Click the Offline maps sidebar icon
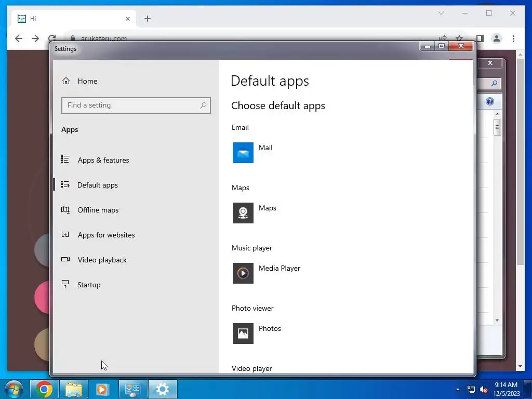The image size is (532, 399). point(65,210)
